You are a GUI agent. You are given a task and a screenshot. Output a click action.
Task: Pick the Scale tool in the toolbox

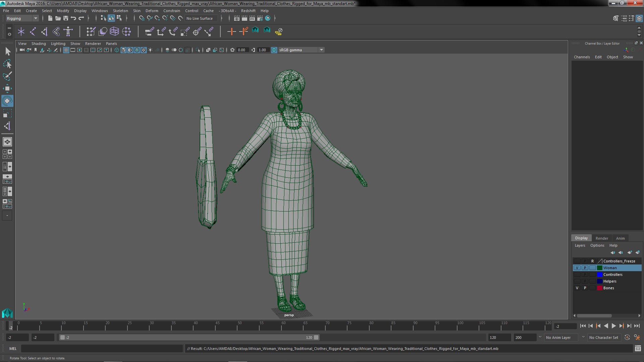[7, 113]
